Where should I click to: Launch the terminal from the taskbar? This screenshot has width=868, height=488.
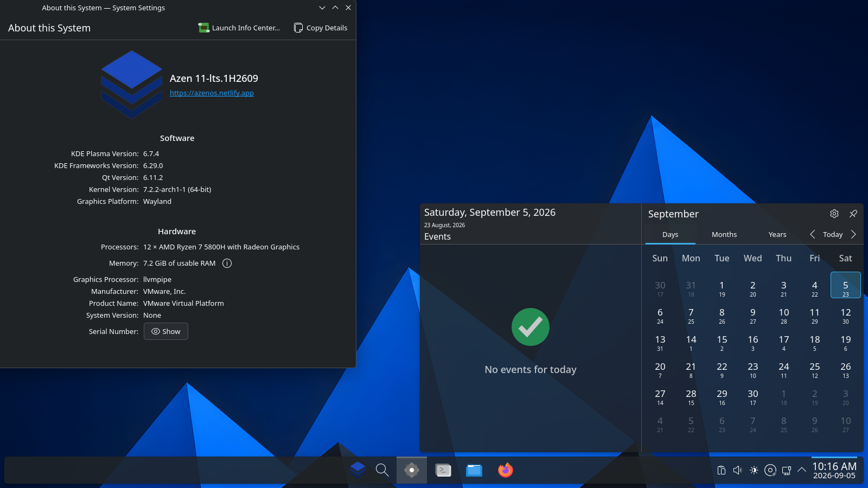443,470
